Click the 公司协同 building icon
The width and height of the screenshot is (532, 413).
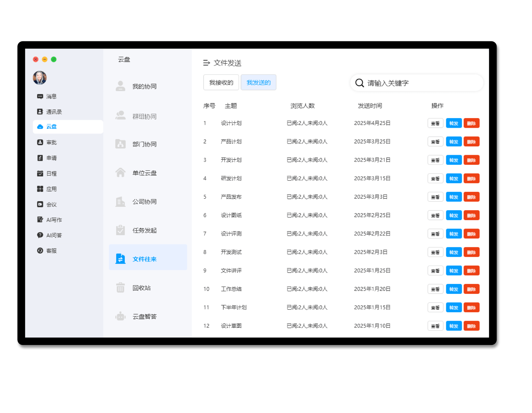120,201
